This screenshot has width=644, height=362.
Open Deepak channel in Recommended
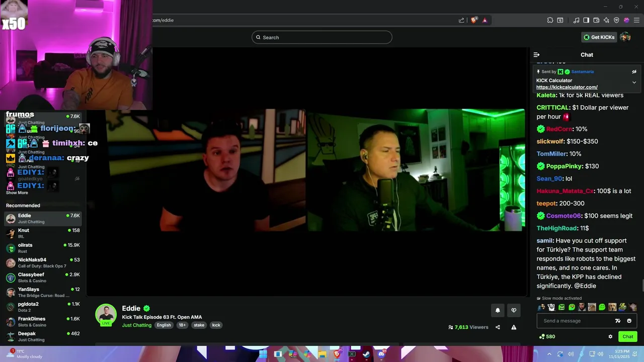[43, 336]
